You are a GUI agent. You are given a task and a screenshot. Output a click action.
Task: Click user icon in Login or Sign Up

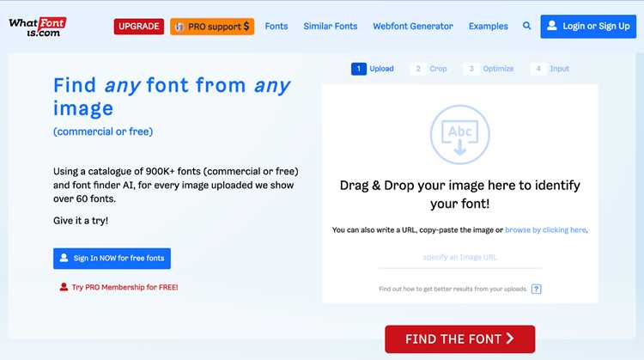click(x=552, y=26)
